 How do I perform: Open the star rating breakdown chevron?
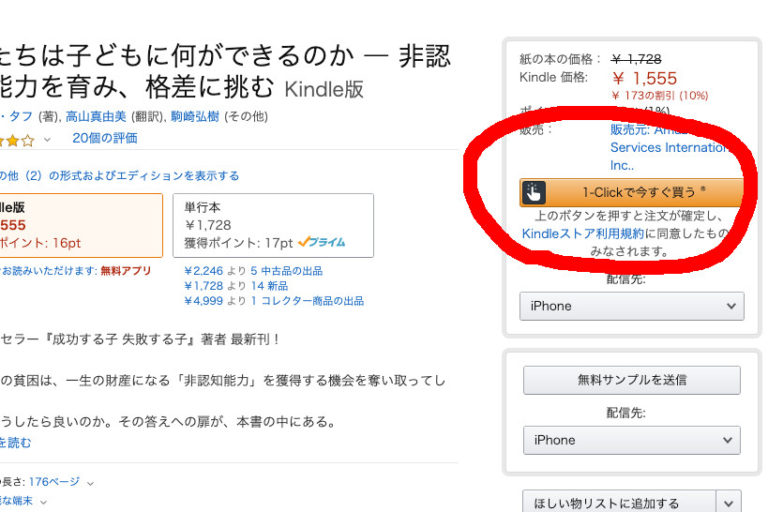pyautogui.click(x=47, y=139)
